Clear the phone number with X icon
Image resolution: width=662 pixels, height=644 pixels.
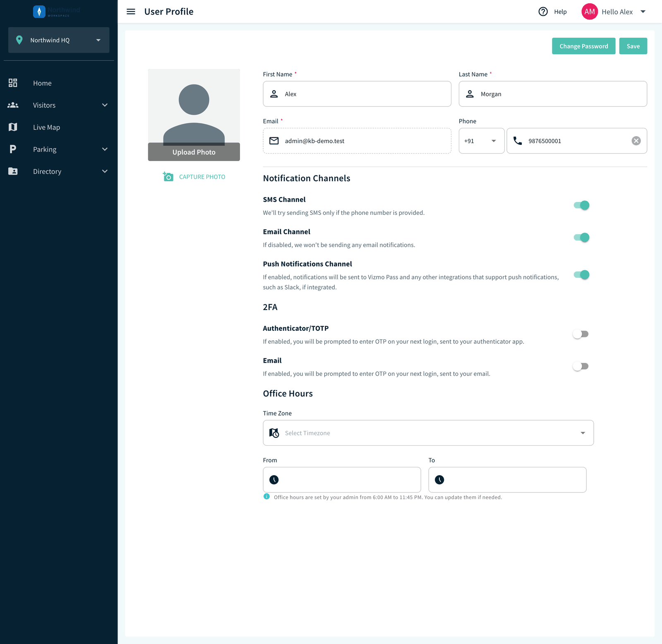point(636,141)
